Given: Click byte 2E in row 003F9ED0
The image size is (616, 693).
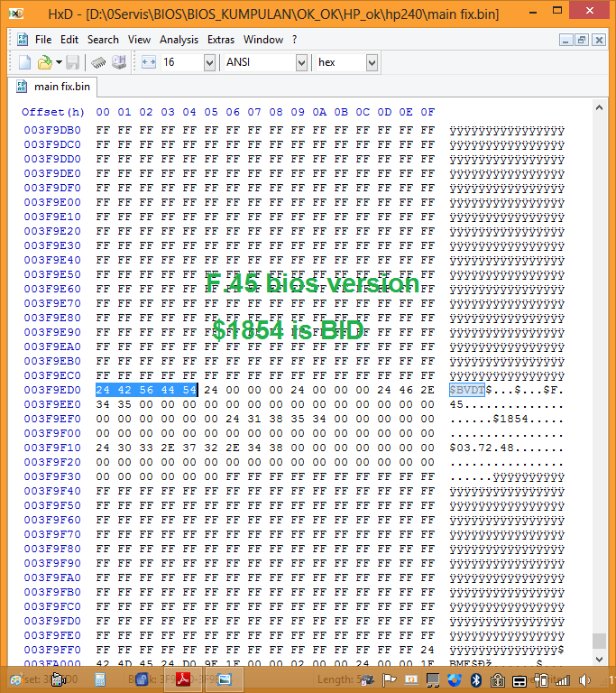Looking at the screenshot, I should coord(428,390).
